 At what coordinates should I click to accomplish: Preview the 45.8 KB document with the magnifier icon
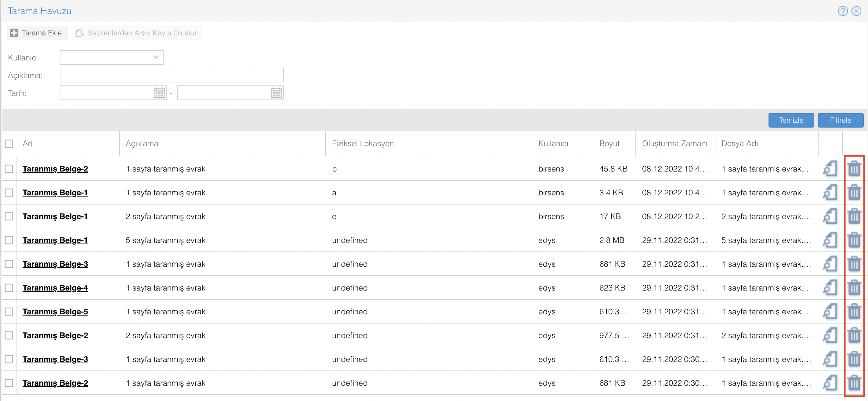pyautogui.click(x=830, y=168)
